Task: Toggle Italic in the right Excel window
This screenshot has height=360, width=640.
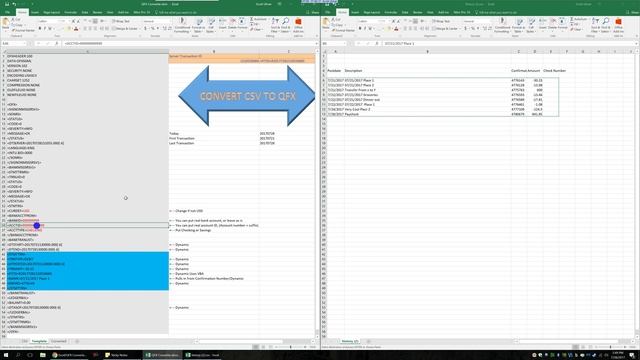Action: pyautogui.click(x=365, y=29)
